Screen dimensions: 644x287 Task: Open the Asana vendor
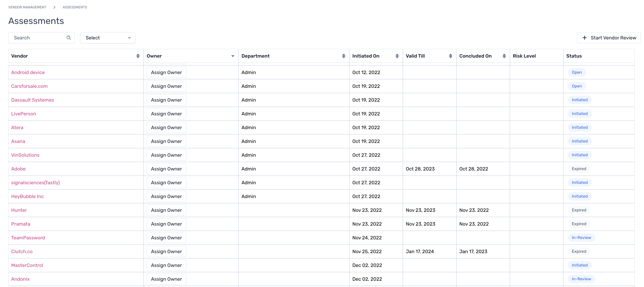pyautogui.click(x=18, y=141)
